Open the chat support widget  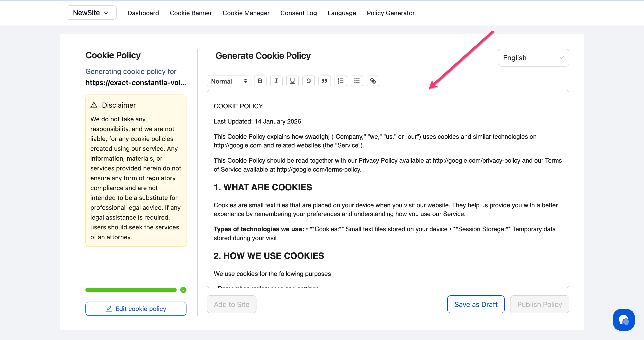pos(623,320)
